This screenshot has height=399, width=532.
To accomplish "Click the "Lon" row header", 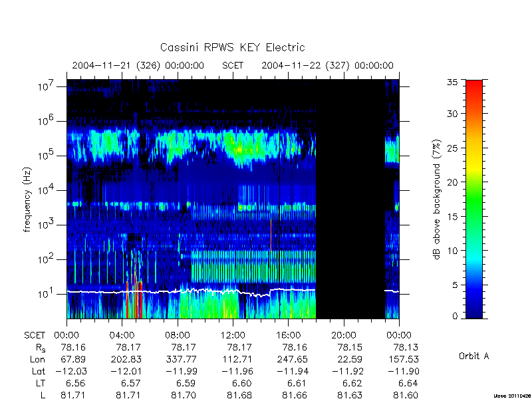I will 37,359.
